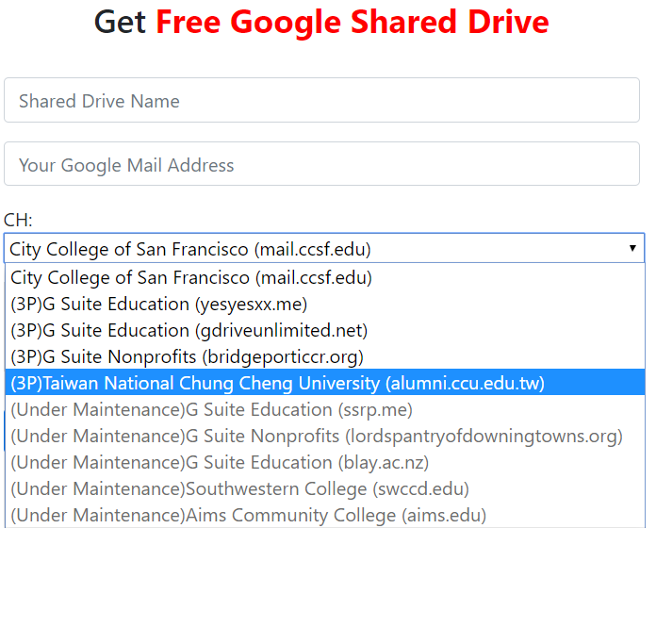Click the empty right end of the Mail Address field

[x=584, y=165]
